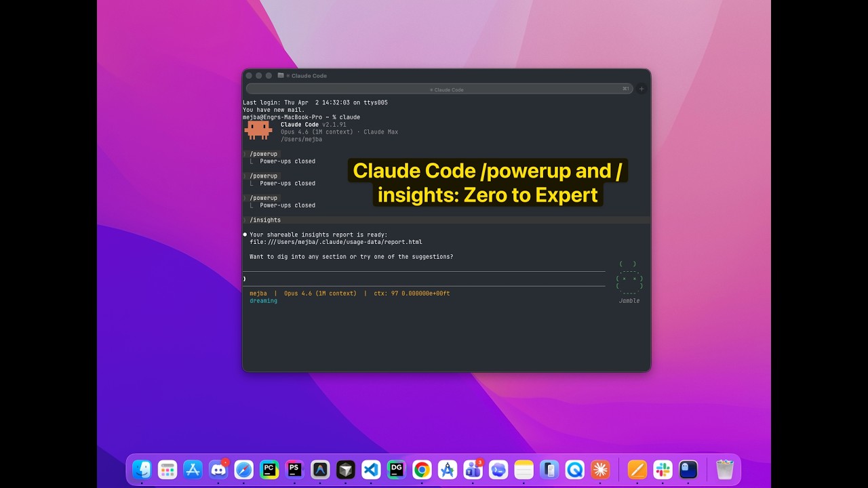Launch Pages from the Dock
Image resolution: width=868 pixels, height=488 pixels.
pyautogui.click(x=637, y=469)
